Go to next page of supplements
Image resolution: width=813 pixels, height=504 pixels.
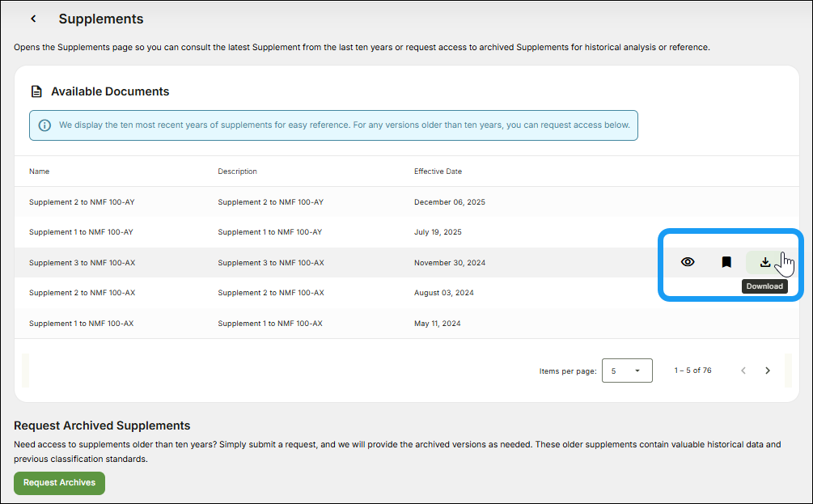pyautogui.click(x=768, y=371)
